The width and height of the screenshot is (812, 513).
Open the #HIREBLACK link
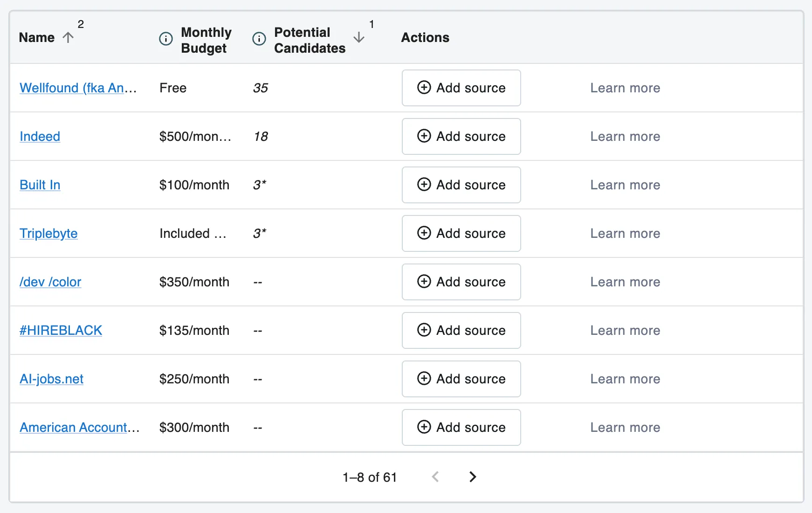[x=61, y=330]
